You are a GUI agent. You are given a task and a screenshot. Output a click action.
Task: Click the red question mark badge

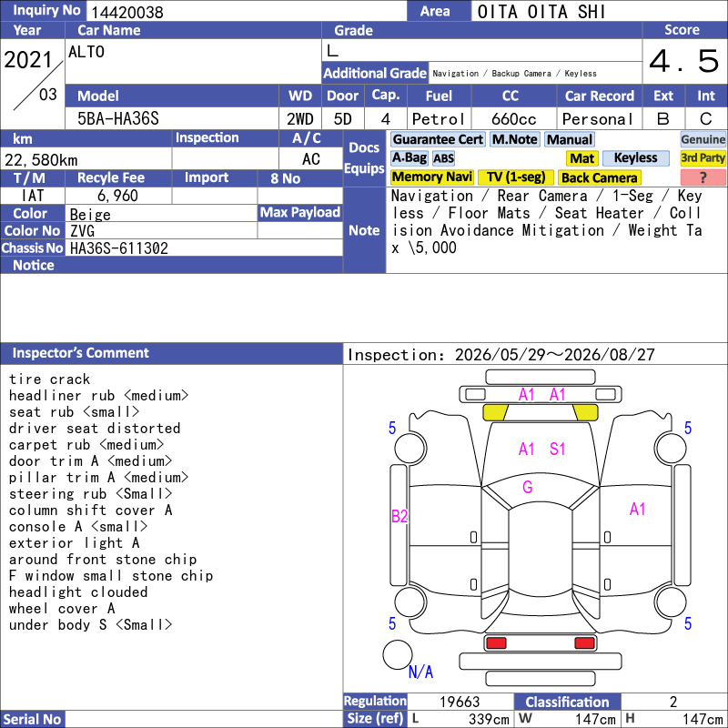click(x=703, y=177)
